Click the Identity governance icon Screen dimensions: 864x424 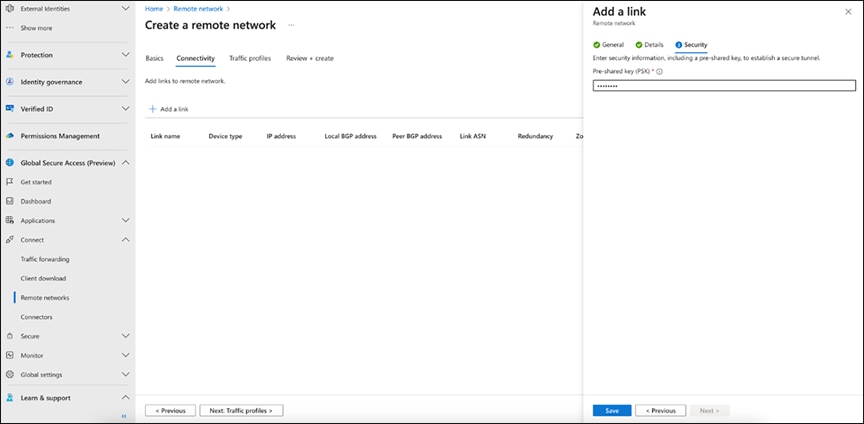coord(9,82)
